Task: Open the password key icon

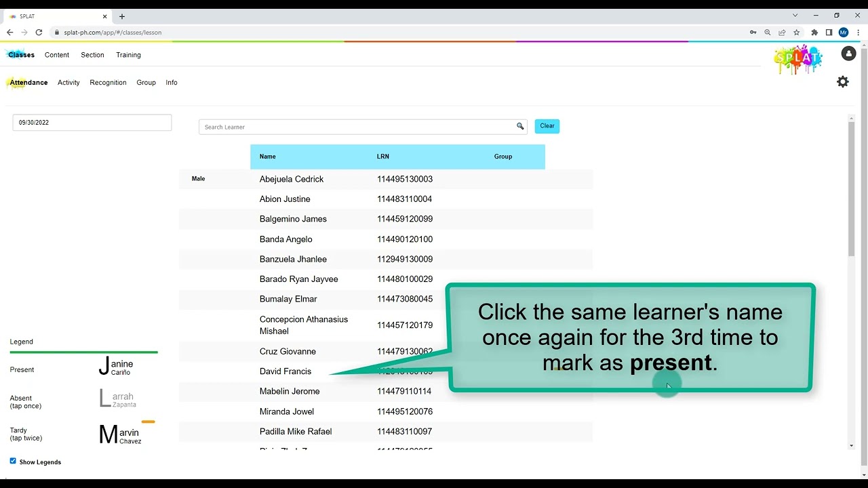Action: coord(753,33)
